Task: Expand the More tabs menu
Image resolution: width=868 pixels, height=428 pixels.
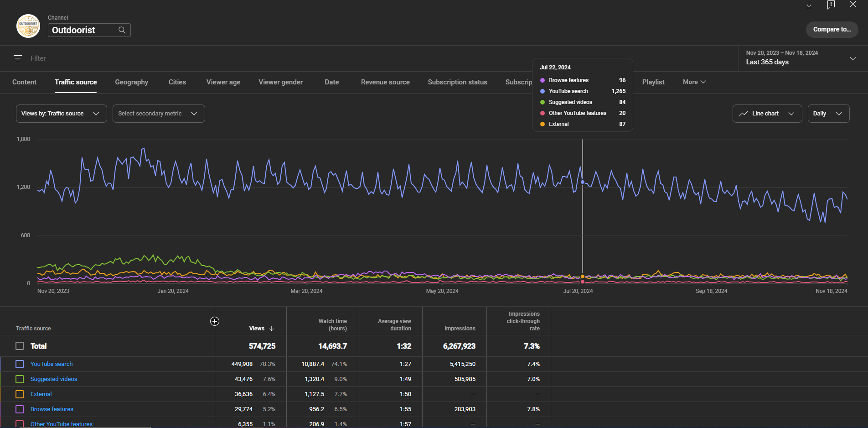Action: (694, 82)
